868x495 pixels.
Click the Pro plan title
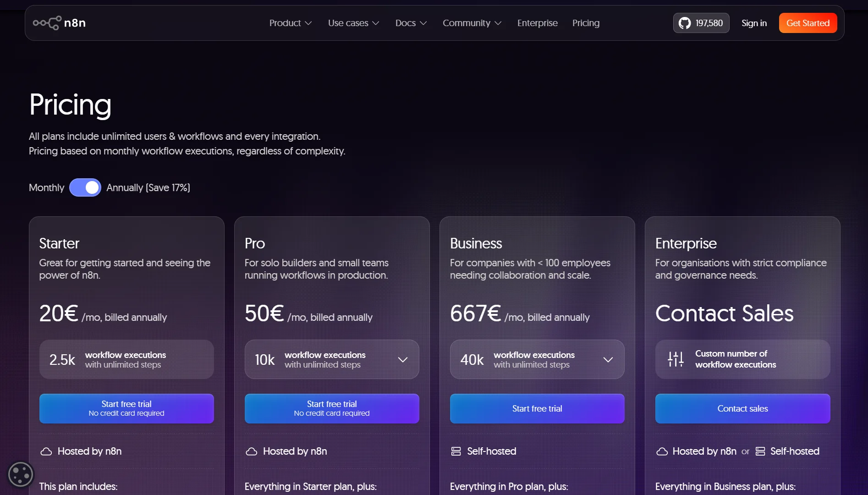pos(254,243)
